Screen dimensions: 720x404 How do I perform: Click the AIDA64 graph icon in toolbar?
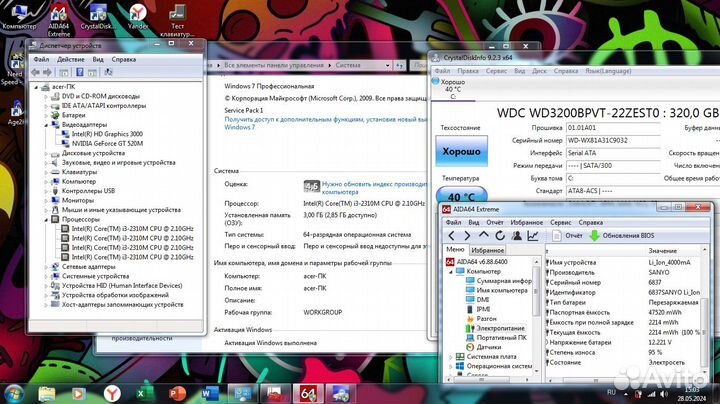click(x=533, y=236)
